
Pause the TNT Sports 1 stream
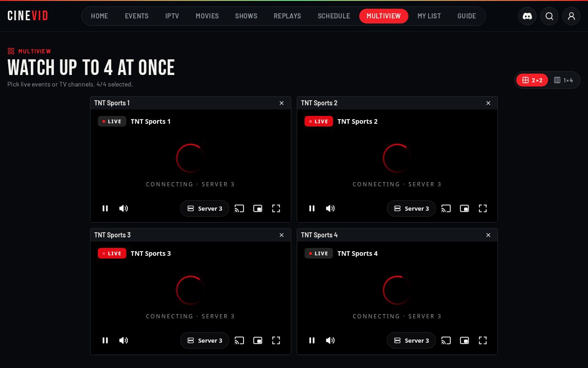pyautogui.click(x=105, y=208)
